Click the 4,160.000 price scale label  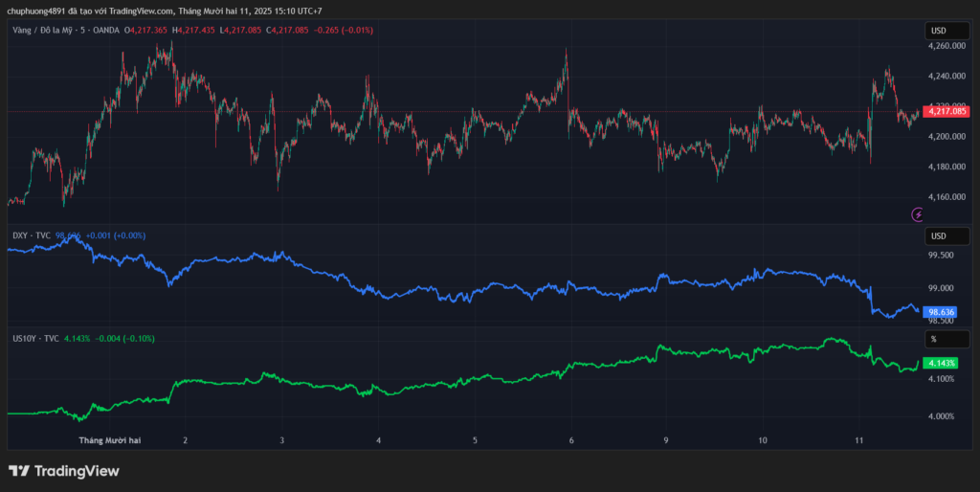click(x=947, y=197)
